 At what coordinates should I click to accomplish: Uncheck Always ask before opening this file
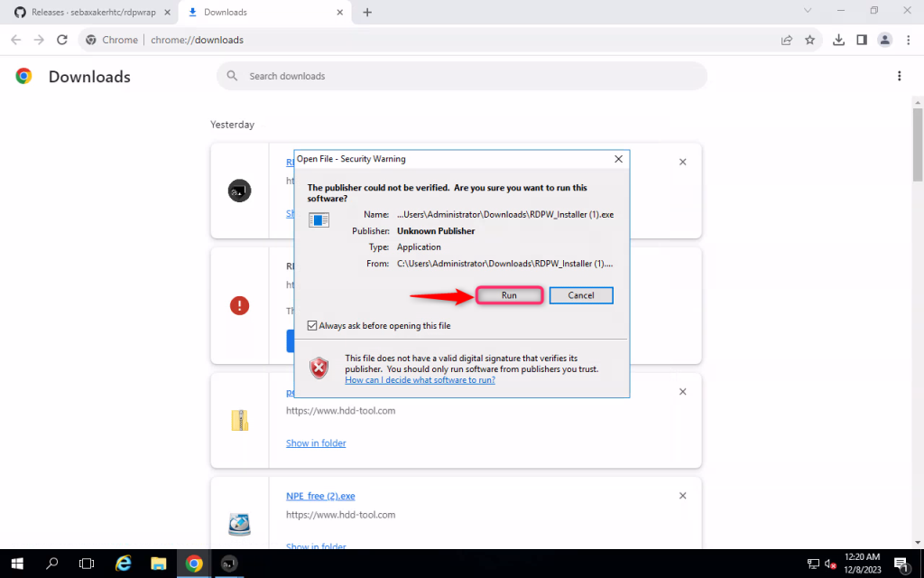coord(311,325)
